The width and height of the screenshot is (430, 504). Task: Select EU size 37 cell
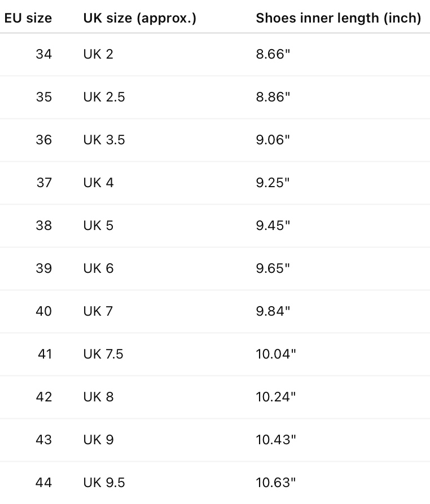click(43, 183)
